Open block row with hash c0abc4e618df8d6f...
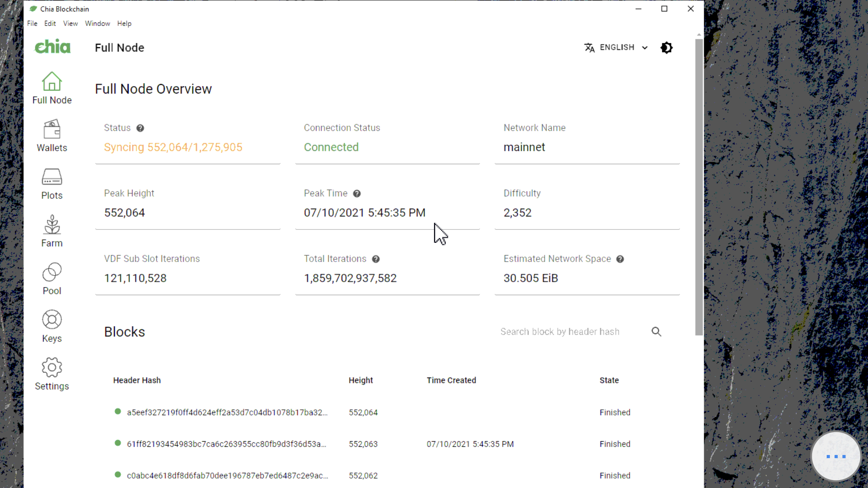868x488 pixels. [x=391, y=475]
